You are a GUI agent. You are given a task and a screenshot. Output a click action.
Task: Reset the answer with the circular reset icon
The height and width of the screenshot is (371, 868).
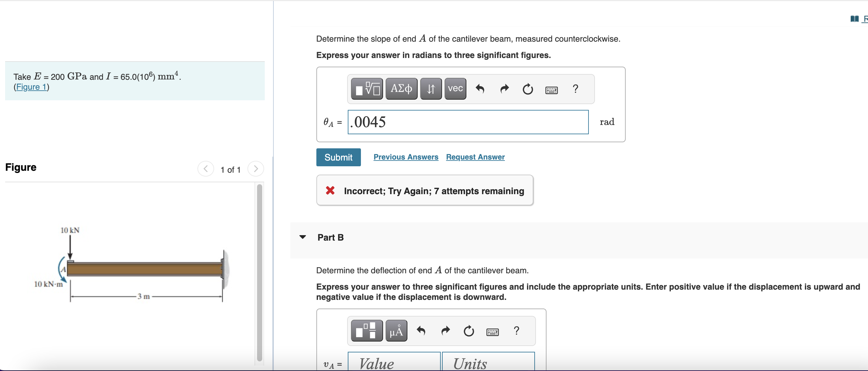(x=527, y=89)
